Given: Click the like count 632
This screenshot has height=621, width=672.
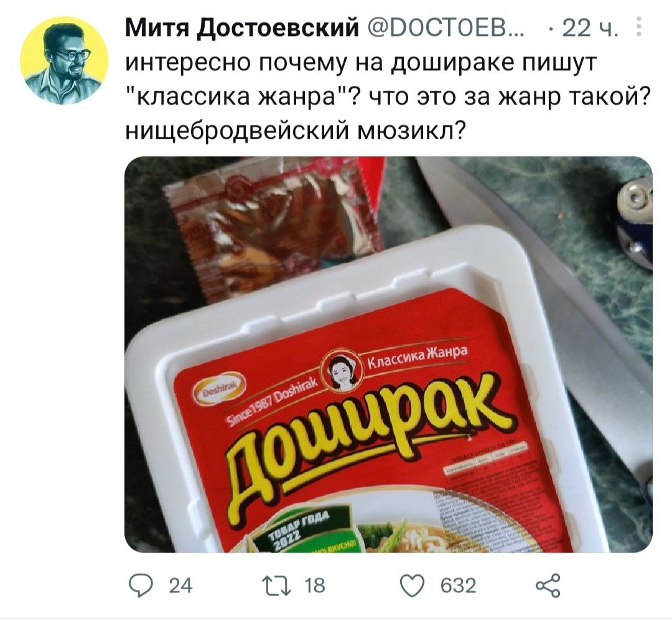Looking at the screenshot, I should (458, 586).
